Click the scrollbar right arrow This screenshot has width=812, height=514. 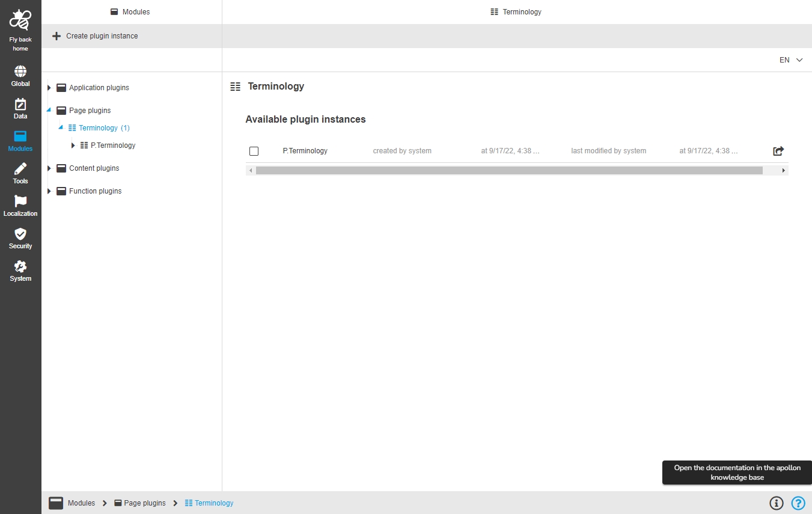click(x=784, y=171)
